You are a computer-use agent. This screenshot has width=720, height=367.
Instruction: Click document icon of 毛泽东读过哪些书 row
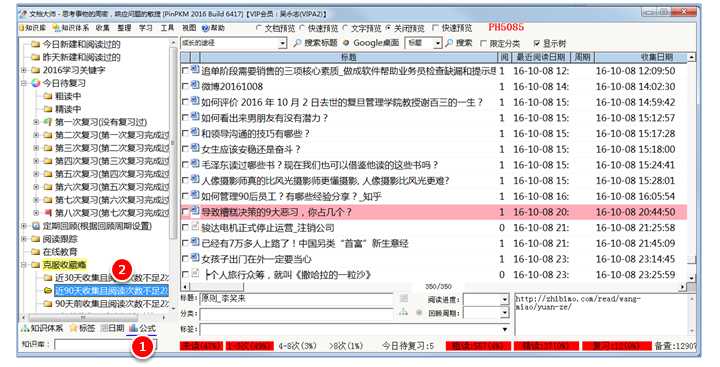(x=195, y=164)
